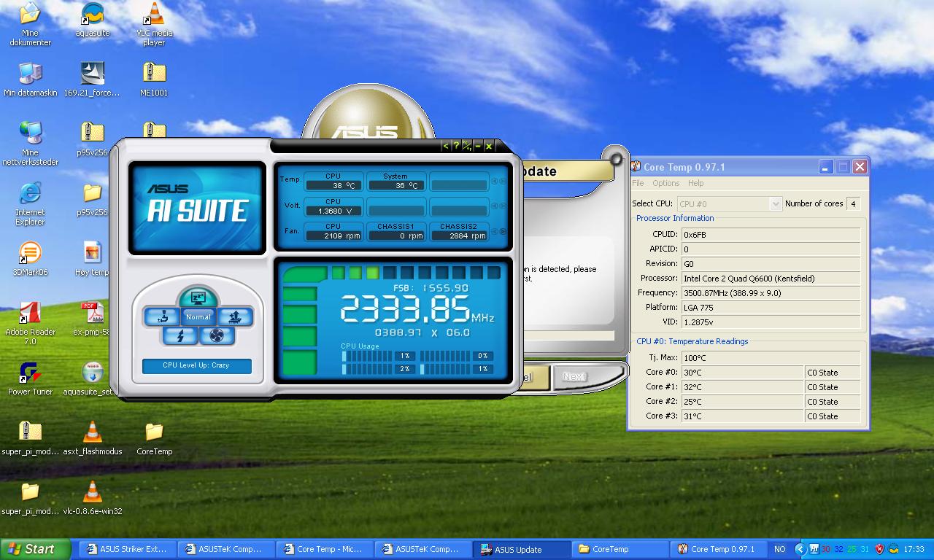
Task: Click the Core #2 temperature 25°C
Action: point(741,402)
